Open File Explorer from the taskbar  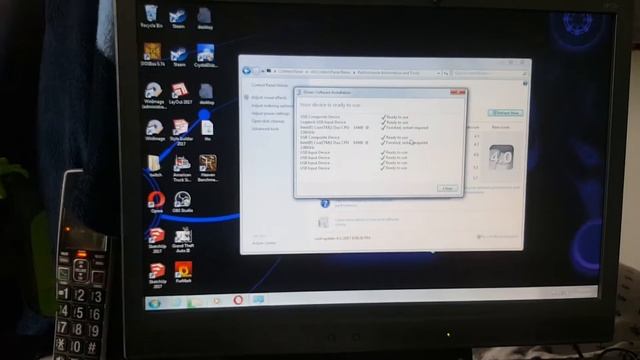click(195, 302)
